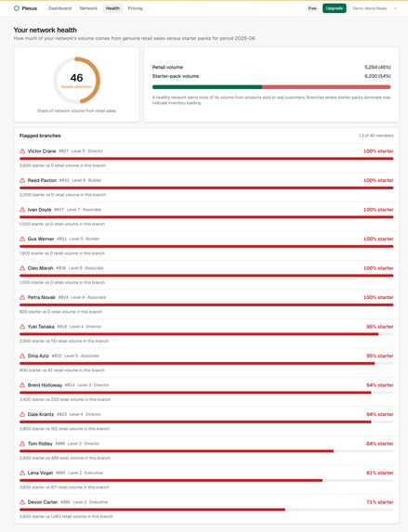Click Tom Ridley's starter share bar
Image resolution: width=408 pixels, height=532 pixels.
click(206, 451)
